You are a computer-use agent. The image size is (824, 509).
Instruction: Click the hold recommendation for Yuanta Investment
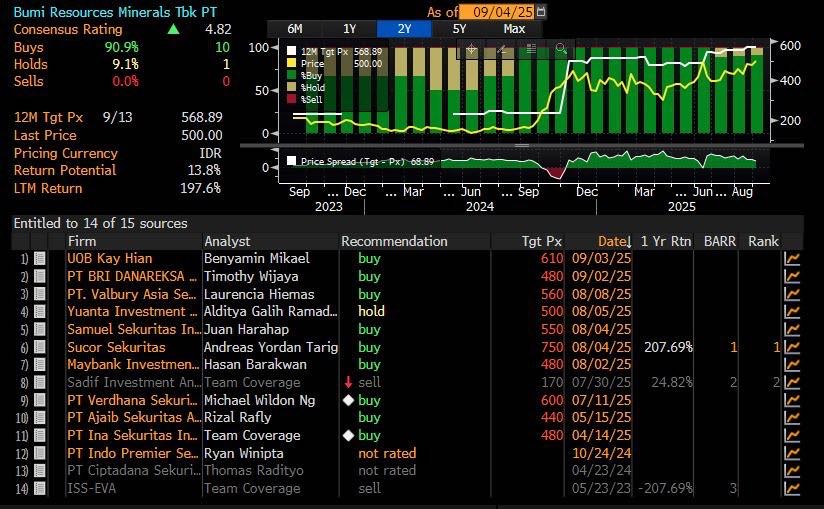[x=371, y=311]
